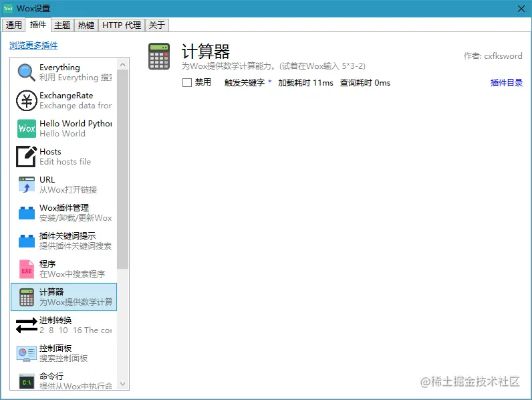Click the large calculator icon in details pane

159,56
